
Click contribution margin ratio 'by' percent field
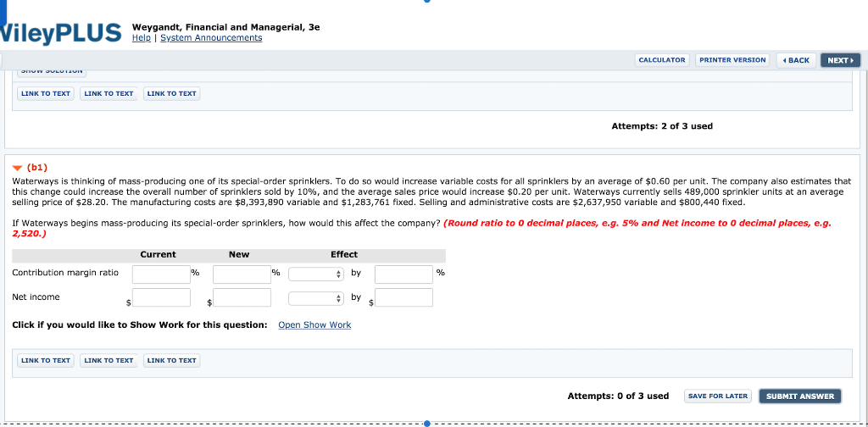(x=403, y=274)
